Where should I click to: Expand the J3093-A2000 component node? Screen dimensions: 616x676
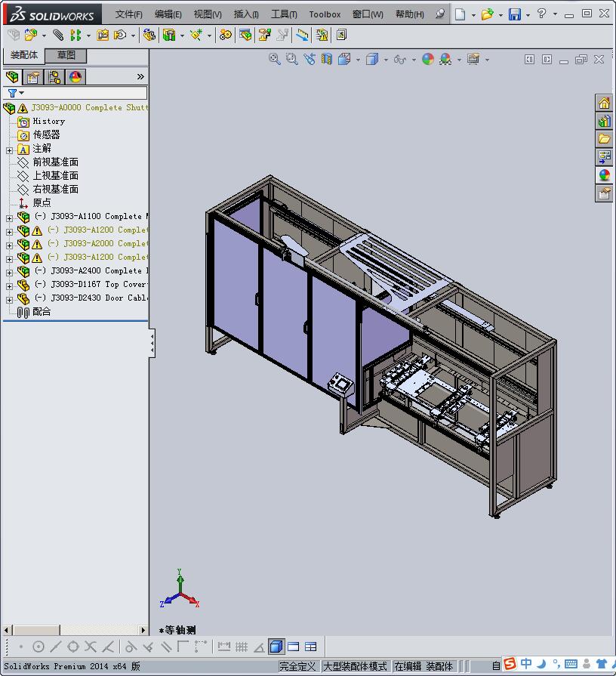click(9, 245)
